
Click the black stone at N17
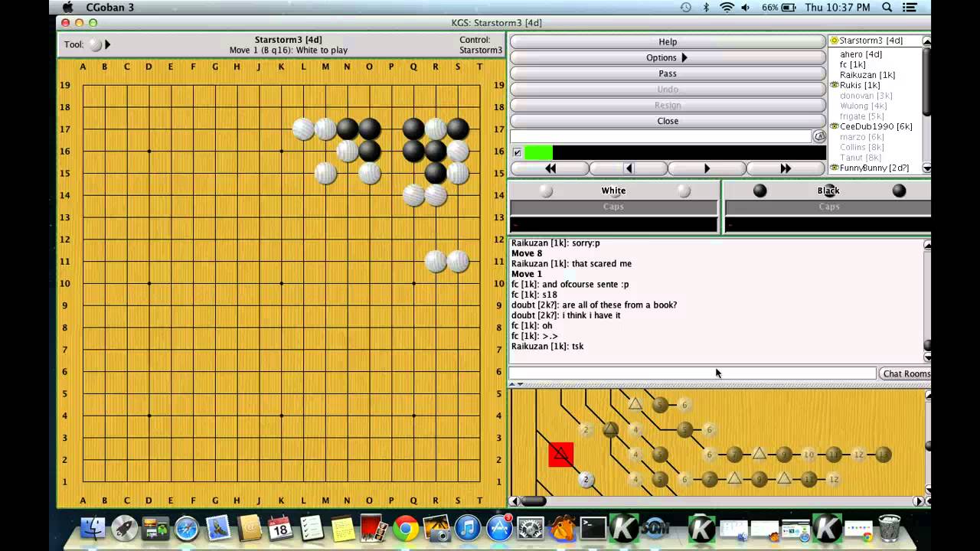click(x=348, y=129)
